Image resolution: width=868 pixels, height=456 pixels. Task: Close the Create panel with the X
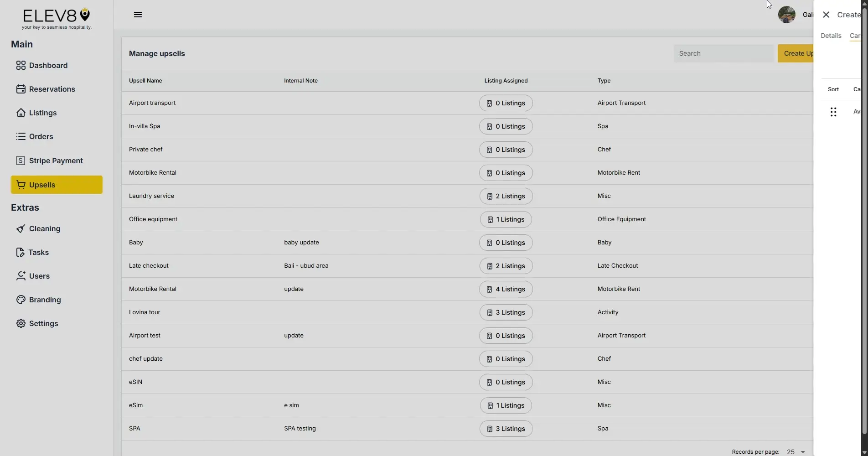coord(826,14)
